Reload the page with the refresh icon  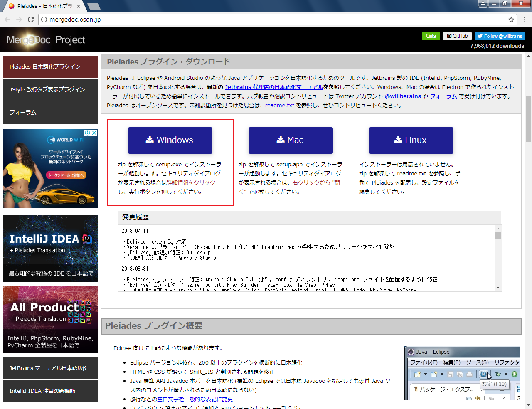[x=31, y=20]
